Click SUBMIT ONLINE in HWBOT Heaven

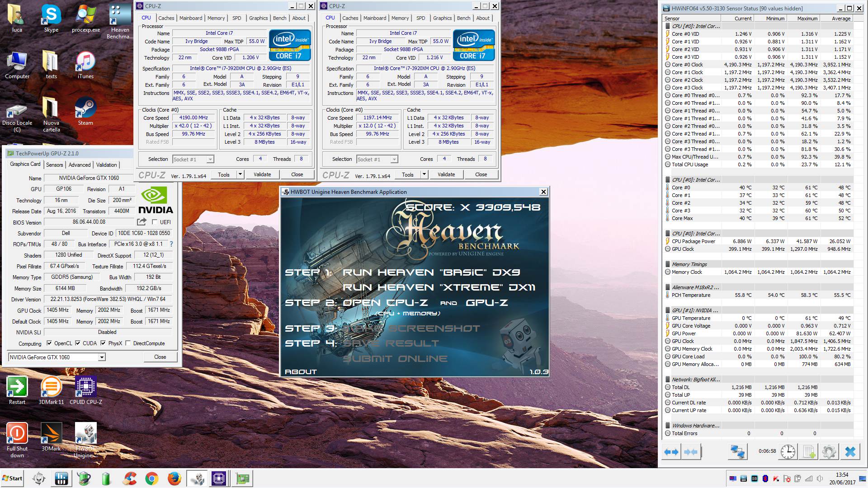[395, 359]
